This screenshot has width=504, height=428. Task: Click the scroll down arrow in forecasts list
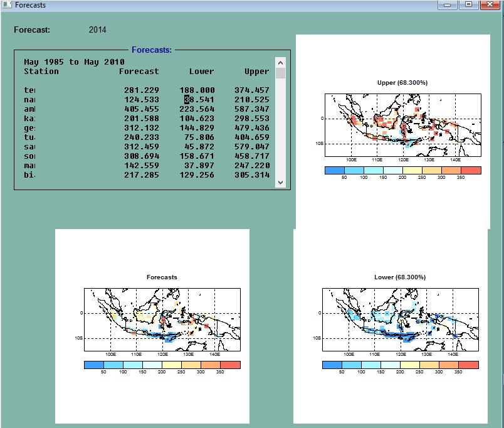pos(280,183)
